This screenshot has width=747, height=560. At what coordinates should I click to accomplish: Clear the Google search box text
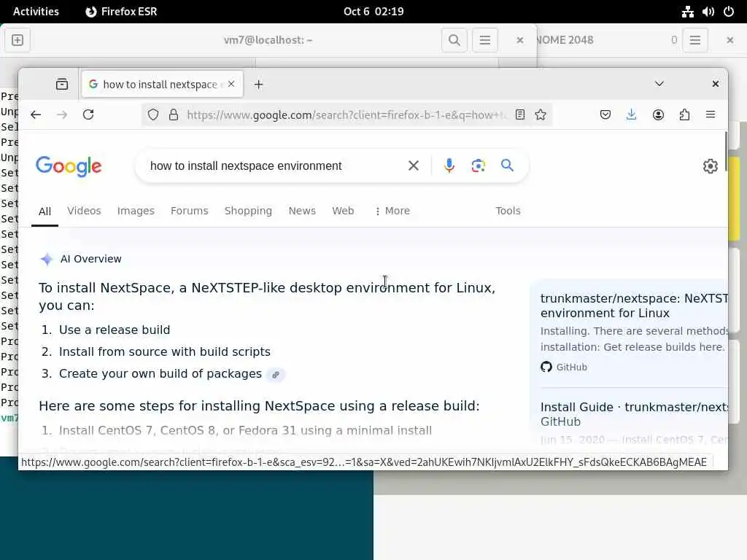tap(413, 166)
